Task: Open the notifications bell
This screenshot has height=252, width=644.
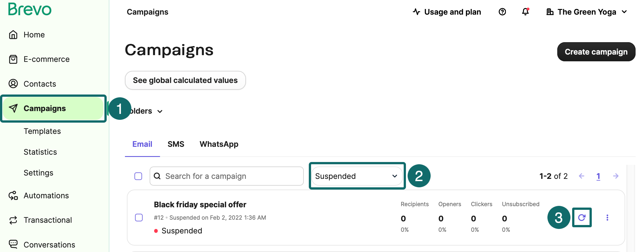Action: point(525,12)
